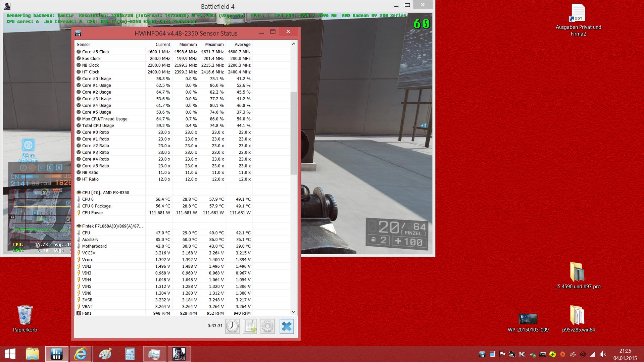The width and height of the screenshot is (644, 362).
Task: Click the sensor list scroll up arrow
Action: click(294, 44)
